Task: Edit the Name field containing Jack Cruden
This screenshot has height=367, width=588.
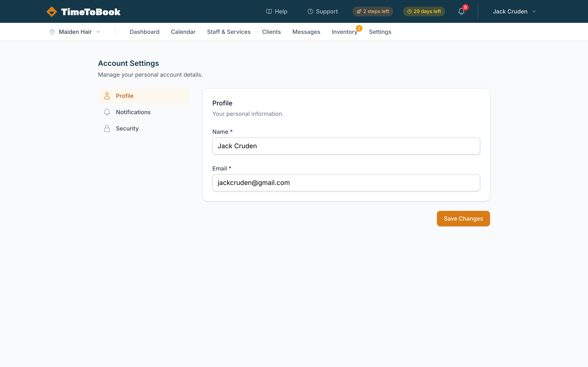Action: coord(346,146)
